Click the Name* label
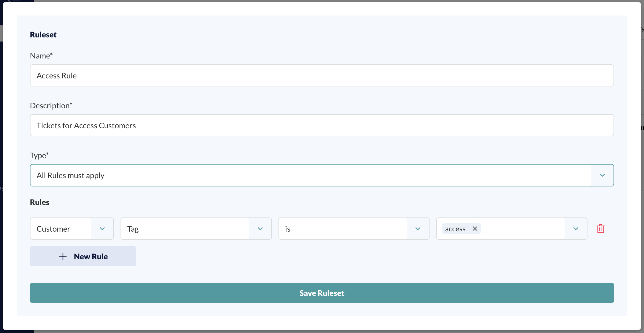Viewport: 644px width, 333px height. 41,56
